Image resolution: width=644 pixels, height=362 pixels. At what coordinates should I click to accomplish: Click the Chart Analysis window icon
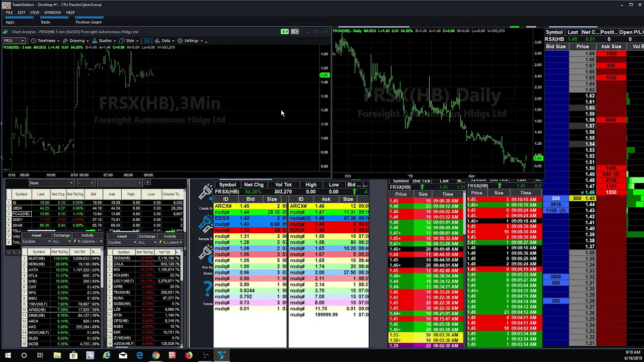click(7, 32)
